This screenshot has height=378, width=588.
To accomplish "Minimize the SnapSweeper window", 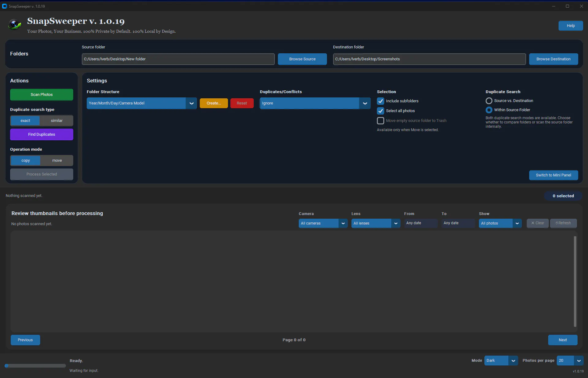I will tap(553, 6).
